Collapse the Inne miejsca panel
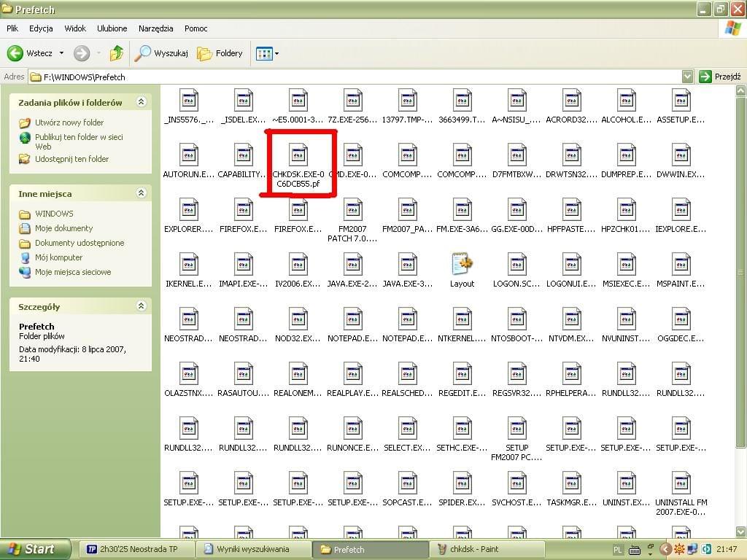 (142, 193)
